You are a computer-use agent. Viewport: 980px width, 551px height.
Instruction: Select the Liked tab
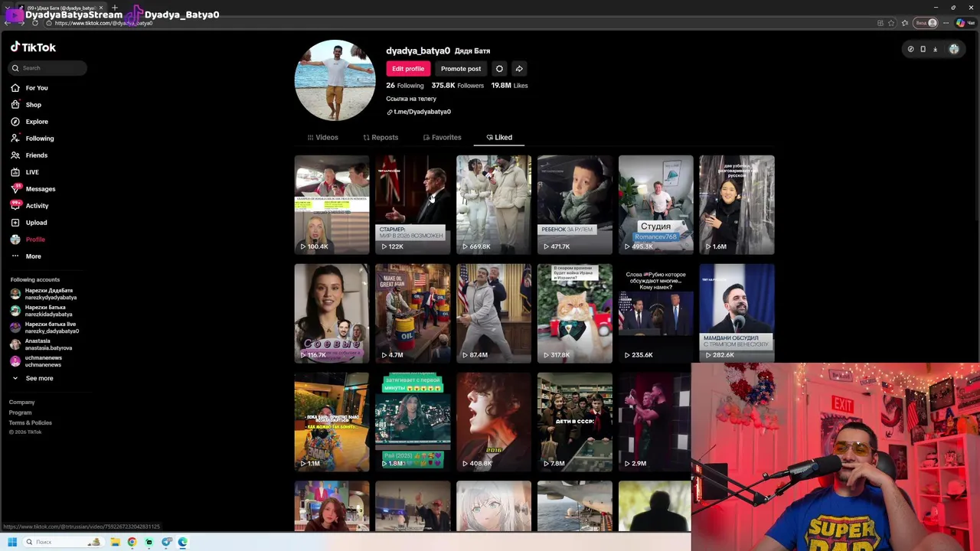pos(499,138)
